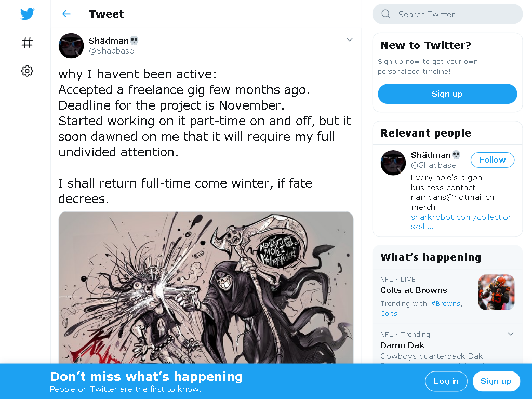This screenshot has width=532, height=399.
Task: Expand the tweet options chevron
Action: coord(350,40)
